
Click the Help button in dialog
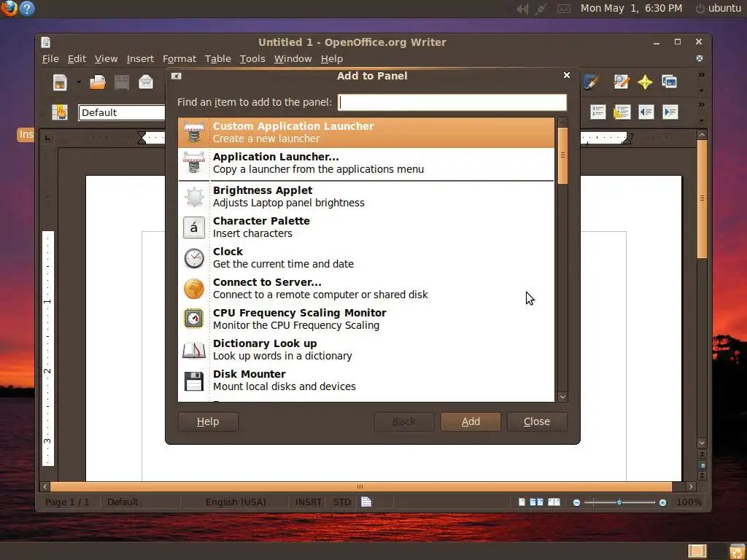coord(208,421)
